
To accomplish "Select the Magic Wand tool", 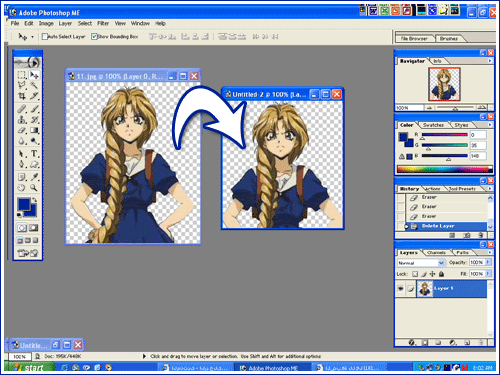I will [34, 85].
